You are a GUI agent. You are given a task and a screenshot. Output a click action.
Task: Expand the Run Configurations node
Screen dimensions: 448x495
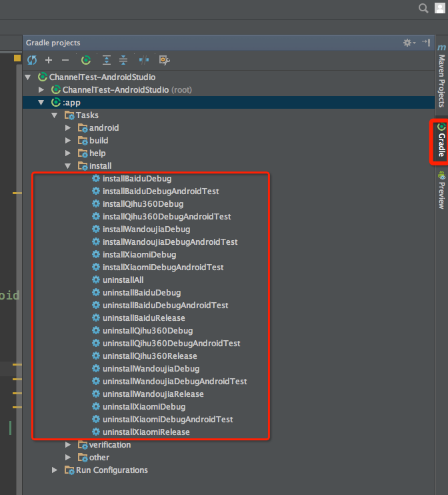(55, 470)
